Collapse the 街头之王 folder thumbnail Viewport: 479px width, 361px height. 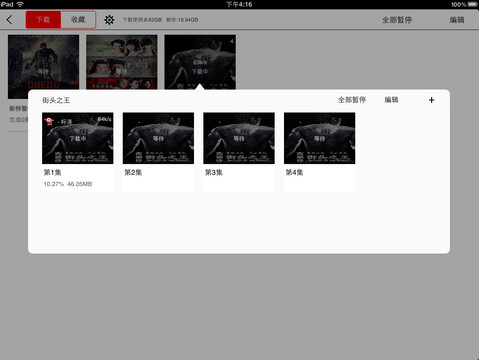point(200,62)
